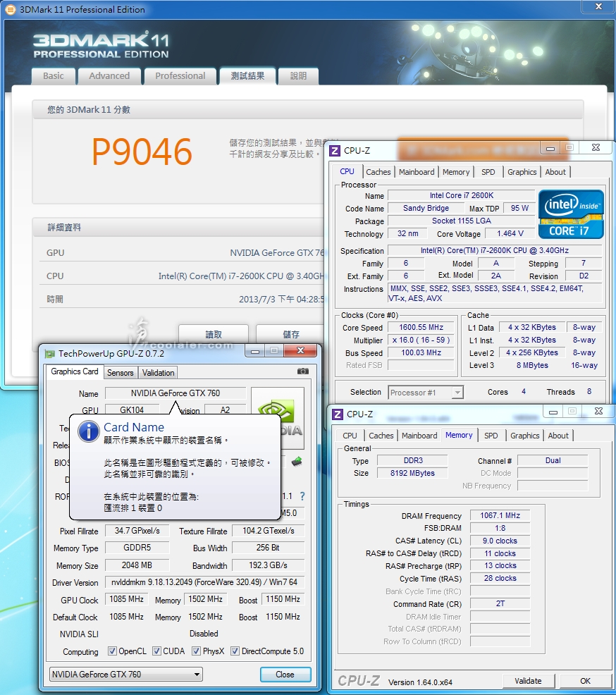Click the Bus Speed value 100.03 MHz
Screen dimensions: 616x695
(x=421, y=353)
